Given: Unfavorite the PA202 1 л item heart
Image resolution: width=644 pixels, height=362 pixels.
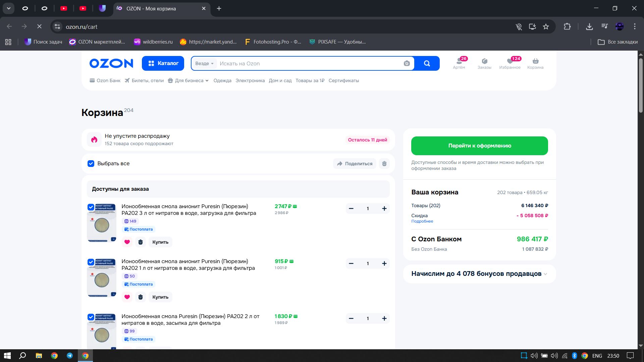Looking at the screenshot, I should pos(127,297).
